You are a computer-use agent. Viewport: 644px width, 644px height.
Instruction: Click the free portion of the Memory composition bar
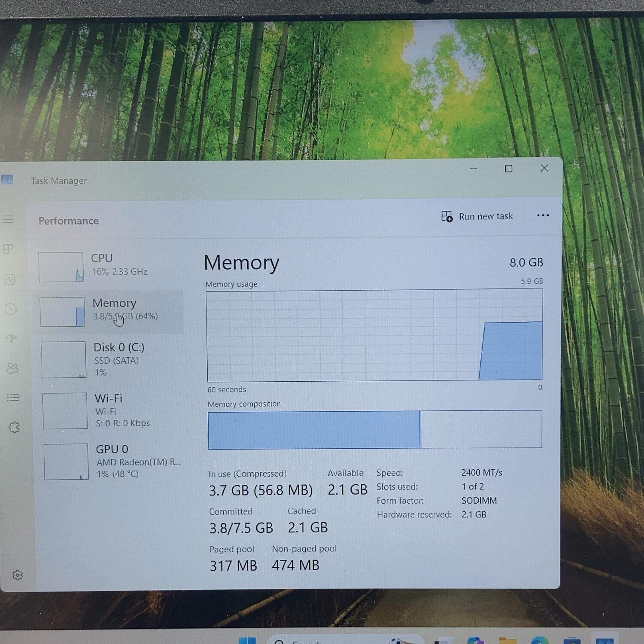point(481,429)
